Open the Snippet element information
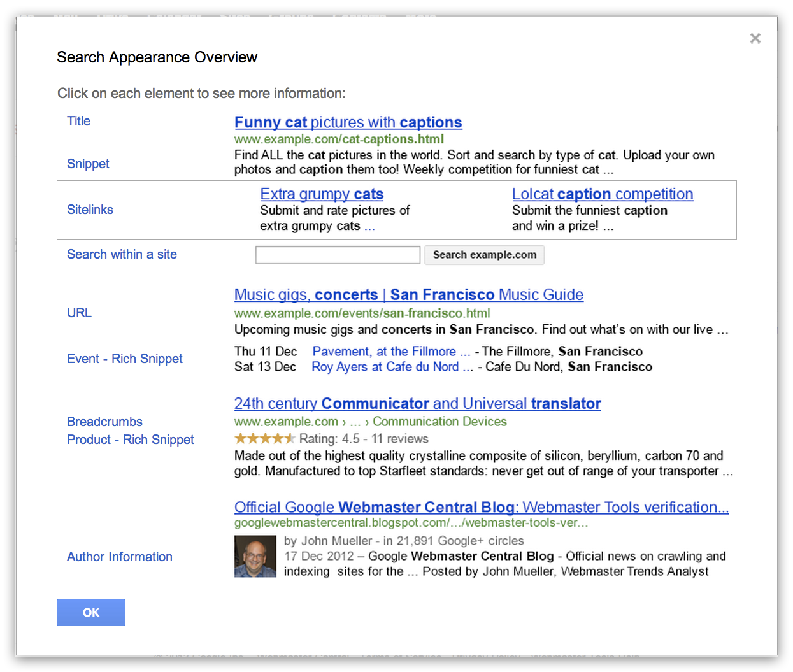Screen dimensions: 793x672 [88, 164]
